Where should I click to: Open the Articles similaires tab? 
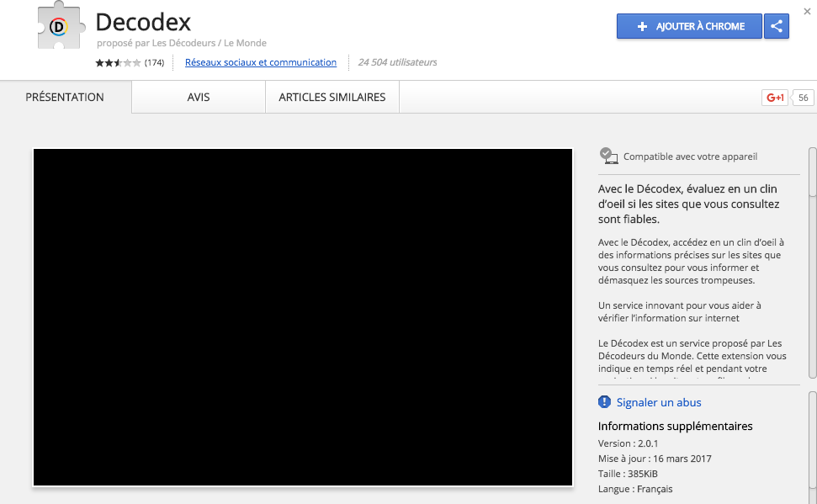pos(332,97)
